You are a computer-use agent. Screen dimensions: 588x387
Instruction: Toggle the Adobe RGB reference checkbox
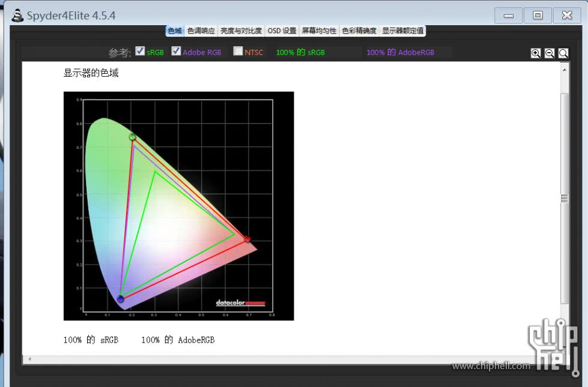point(176,50)
